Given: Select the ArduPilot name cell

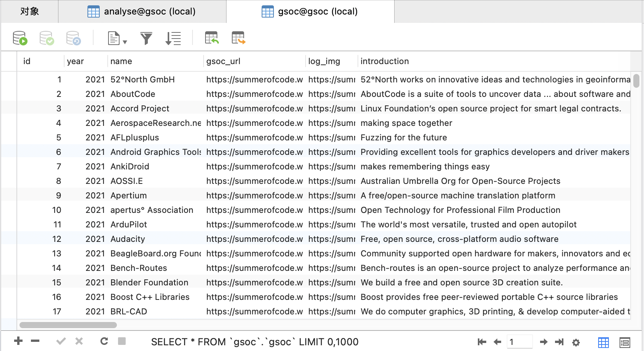Looking at the screenshot, I should [x=156, y=224].
